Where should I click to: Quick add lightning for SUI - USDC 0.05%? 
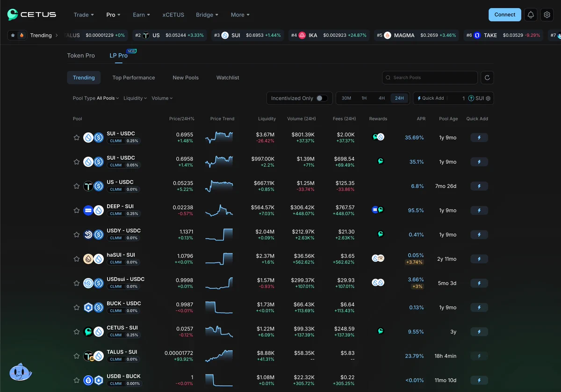479,162
